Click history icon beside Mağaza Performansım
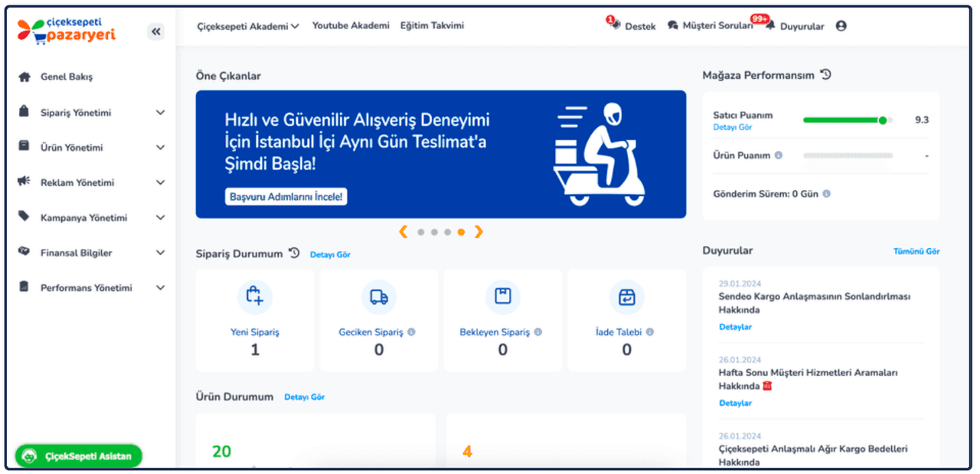 click(x=825, y=75)
